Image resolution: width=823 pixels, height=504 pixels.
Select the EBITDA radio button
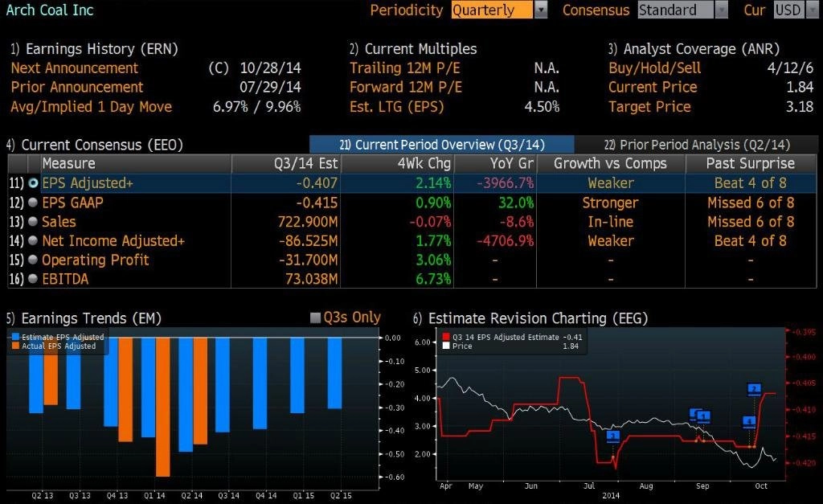click(33, 279)
